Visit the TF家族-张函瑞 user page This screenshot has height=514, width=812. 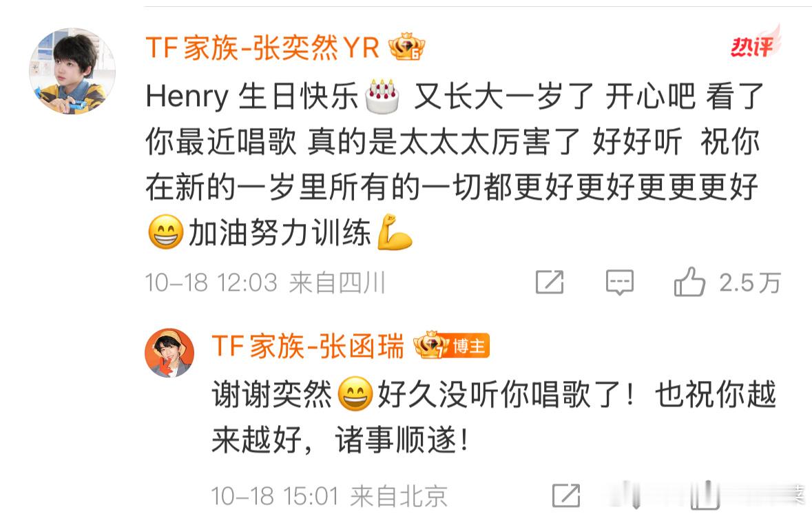pyautogui.click(x=308, y=346)
